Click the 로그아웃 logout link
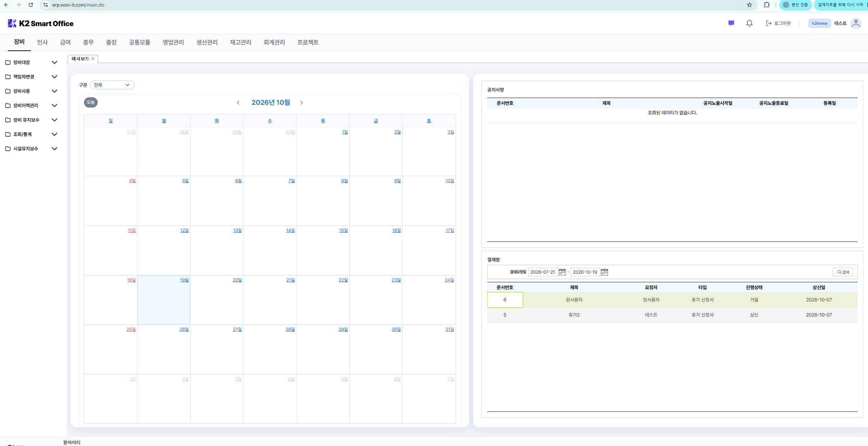 click(x=778, y=23)
